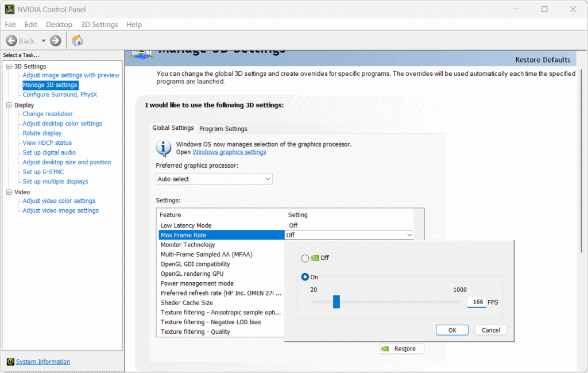The image size is (588, 373).
Task: Open the Home icon in toolbar
Action: [78, 40]
